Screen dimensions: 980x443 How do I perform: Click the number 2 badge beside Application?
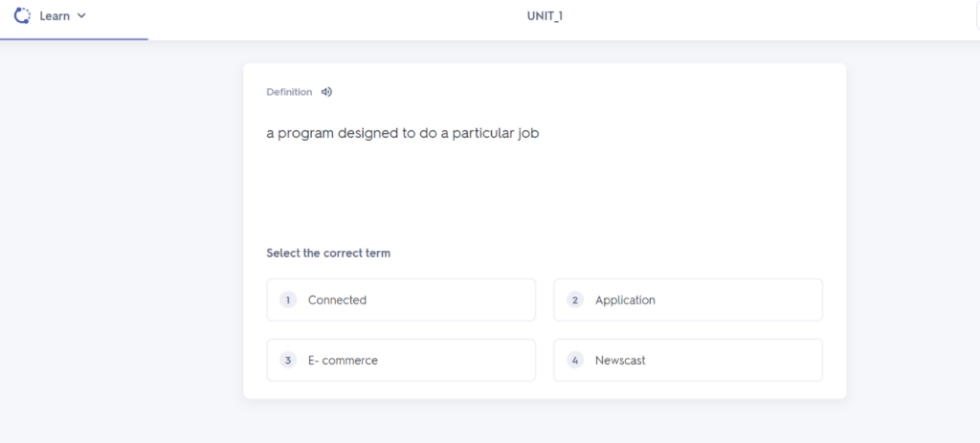[x=575, y=300]
